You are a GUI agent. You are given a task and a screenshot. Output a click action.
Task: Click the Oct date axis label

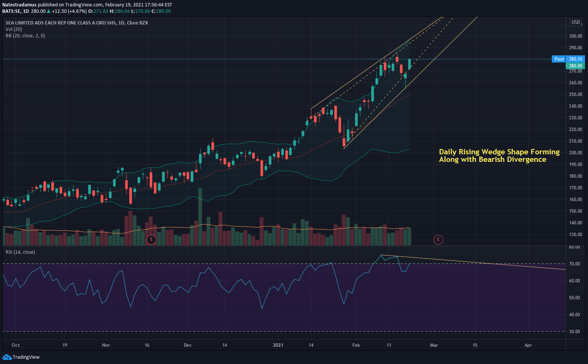point(15,345)
